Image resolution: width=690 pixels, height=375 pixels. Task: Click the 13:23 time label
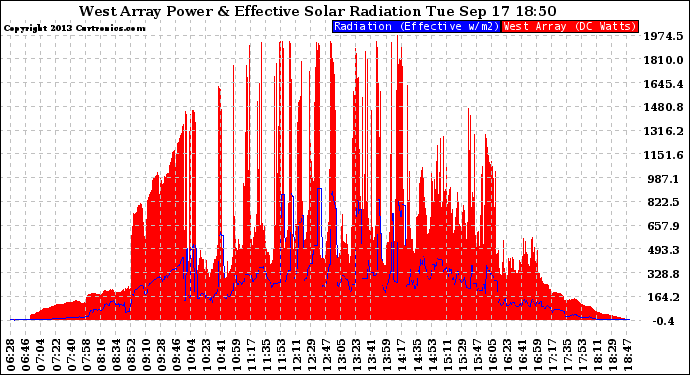[x=356, y=354]
